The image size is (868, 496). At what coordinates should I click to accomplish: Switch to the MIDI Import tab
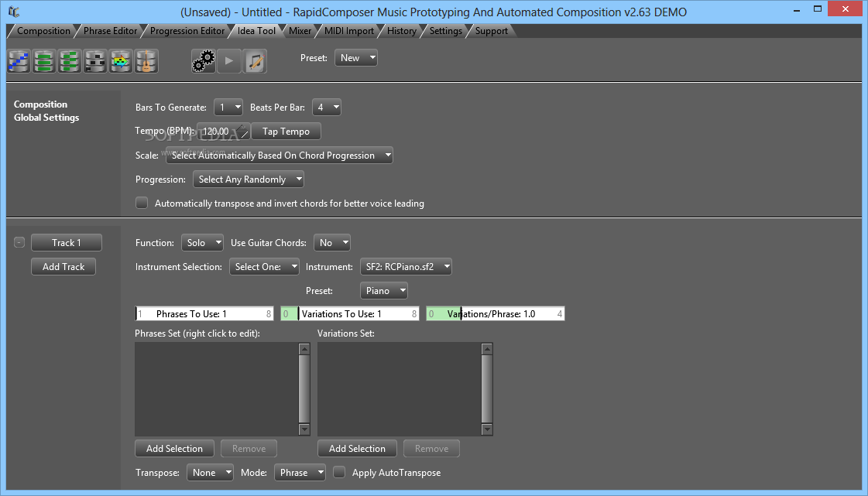tap(348, 31)
